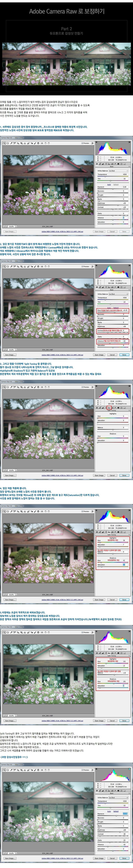Select Adjustment Brush in step 2 window
Viewport: 133px width, 868px height.
click(x=35, y=266)
